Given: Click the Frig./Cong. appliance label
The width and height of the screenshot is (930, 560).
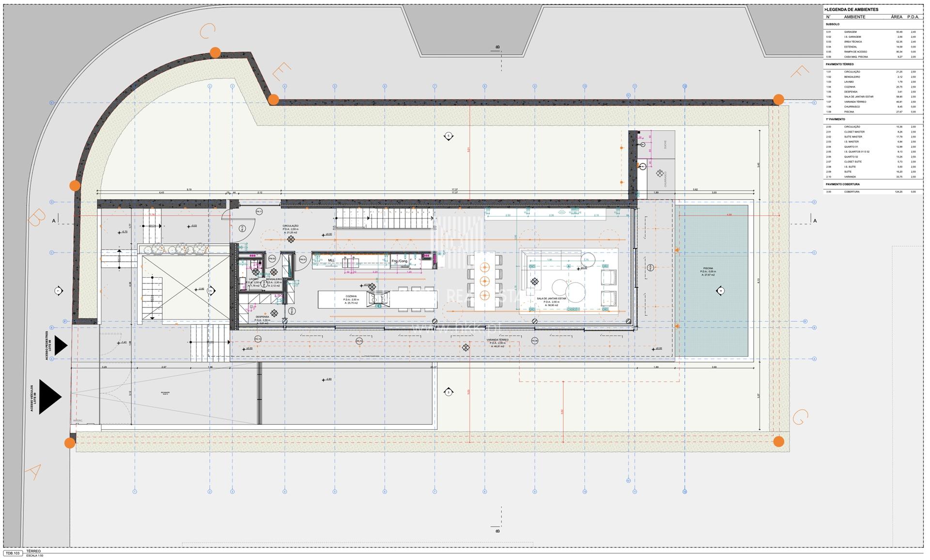Looking at the screenshot, I should (400, 261).
